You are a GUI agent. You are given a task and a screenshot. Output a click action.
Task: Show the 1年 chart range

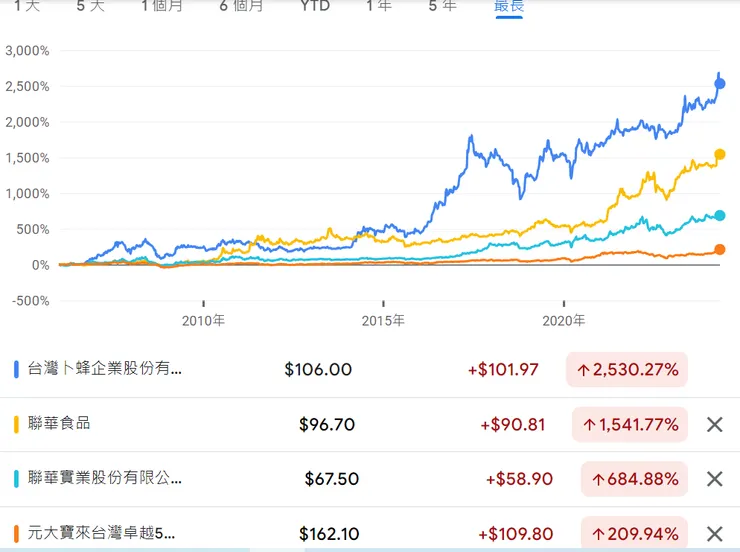(x=379, y=6)
